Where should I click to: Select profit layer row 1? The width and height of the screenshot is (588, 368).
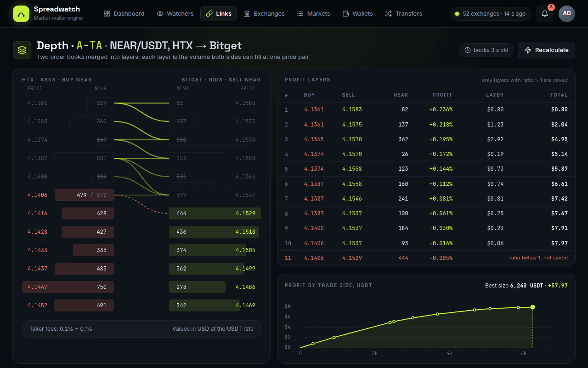(426, 109)
